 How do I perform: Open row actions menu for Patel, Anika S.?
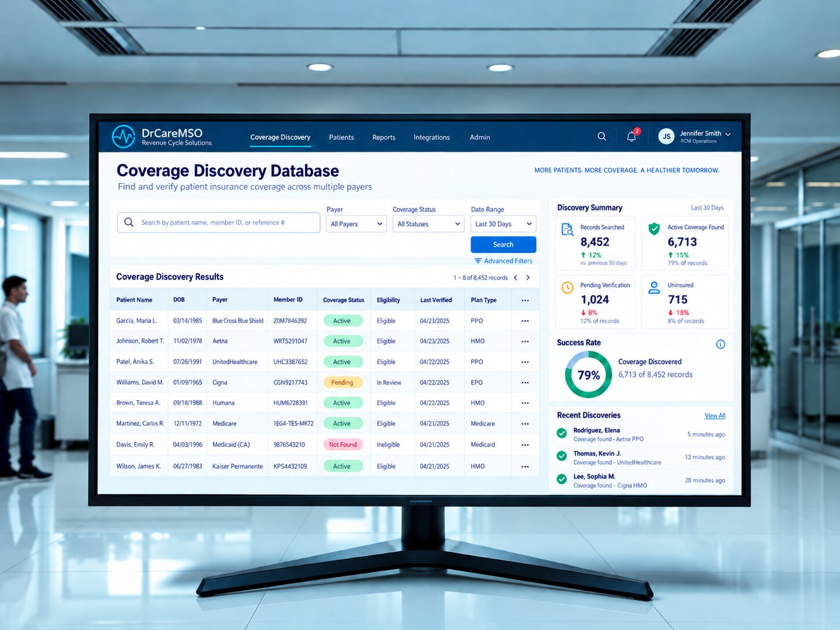[x=525, y=362]
